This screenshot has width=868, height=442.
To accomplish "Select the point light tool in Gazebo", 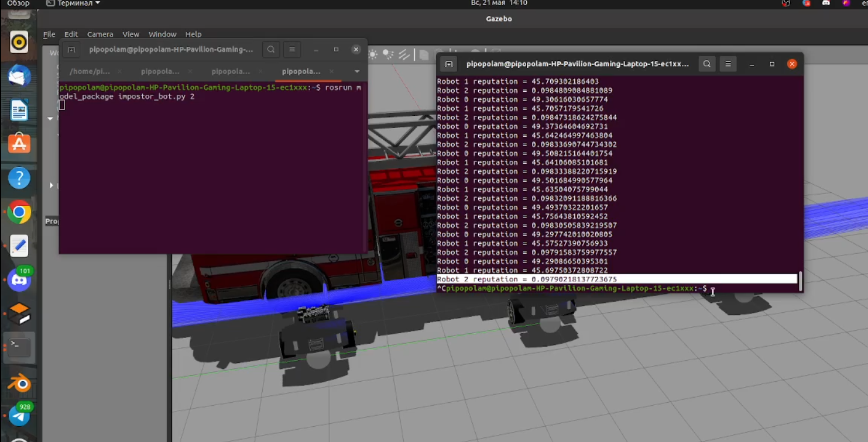I will tap(372, 53).
